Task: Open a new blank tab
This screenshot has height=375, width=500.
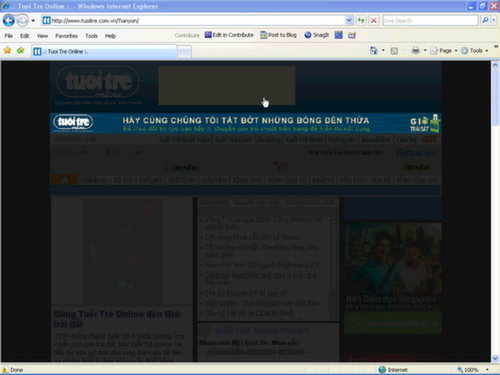Action: point(184,52)
